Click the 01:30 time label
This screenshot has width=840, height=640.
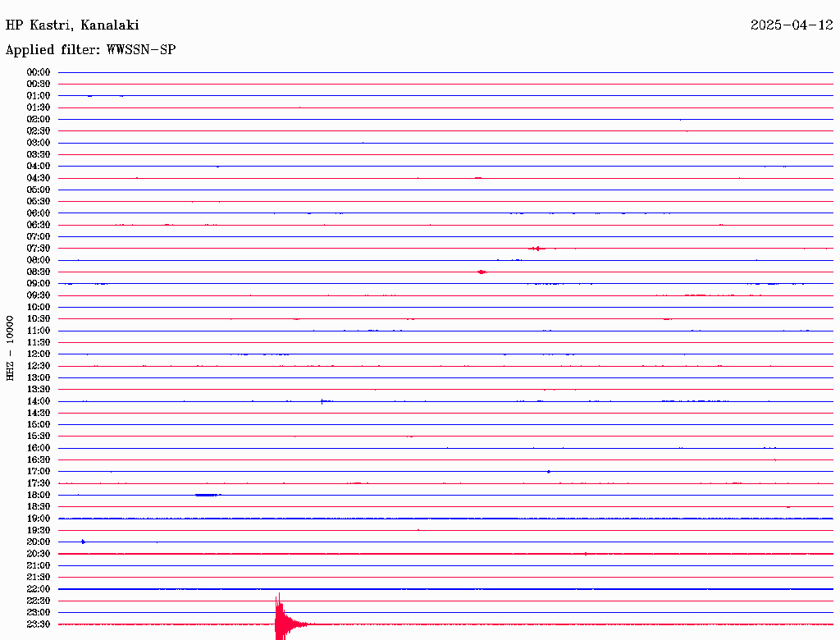coord(39,107)
